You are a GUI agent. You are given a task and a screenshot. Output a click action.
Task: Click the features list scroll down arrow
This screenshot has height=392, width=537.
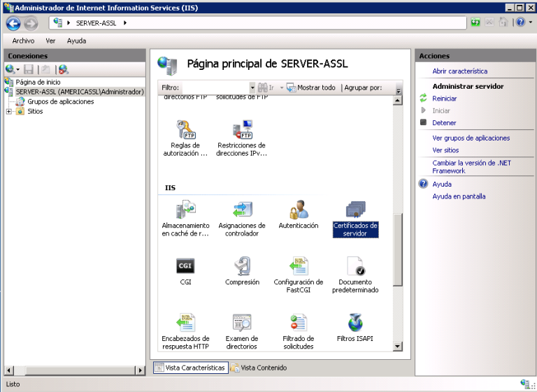coord(398,346)
